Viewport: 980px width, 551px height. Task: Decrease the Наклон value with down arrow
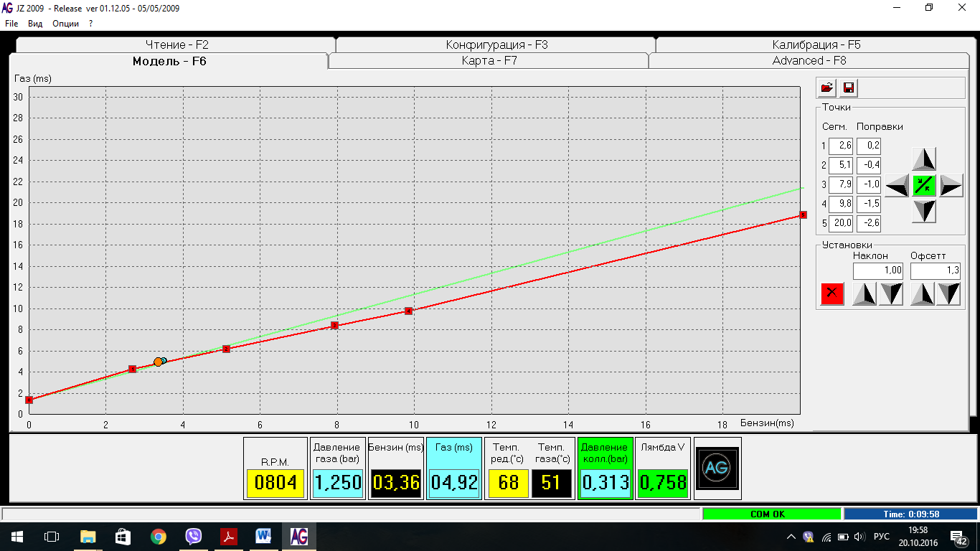point(892,294)
